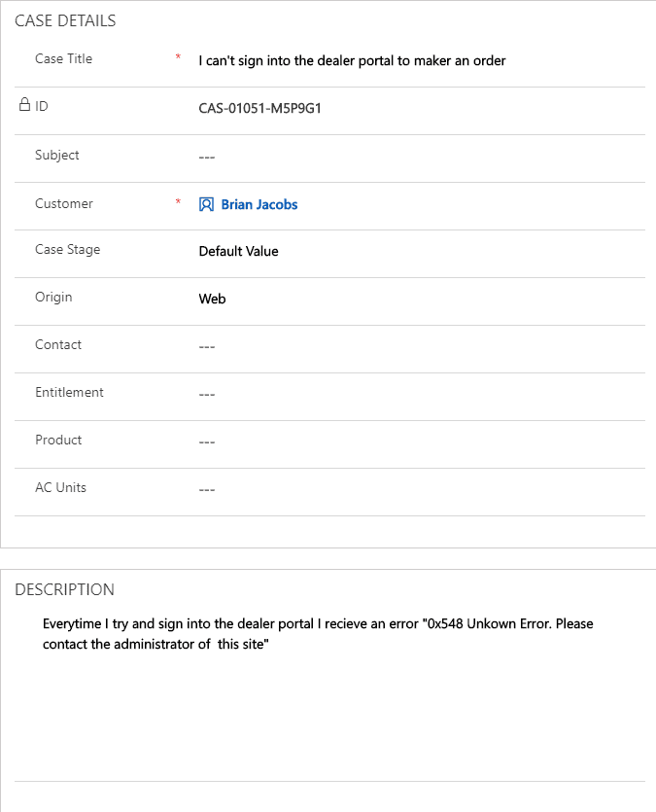Viewport: 656px width, 812px height.
Task: Click the DESCRIPTION section header
Action: click(65, 589)
